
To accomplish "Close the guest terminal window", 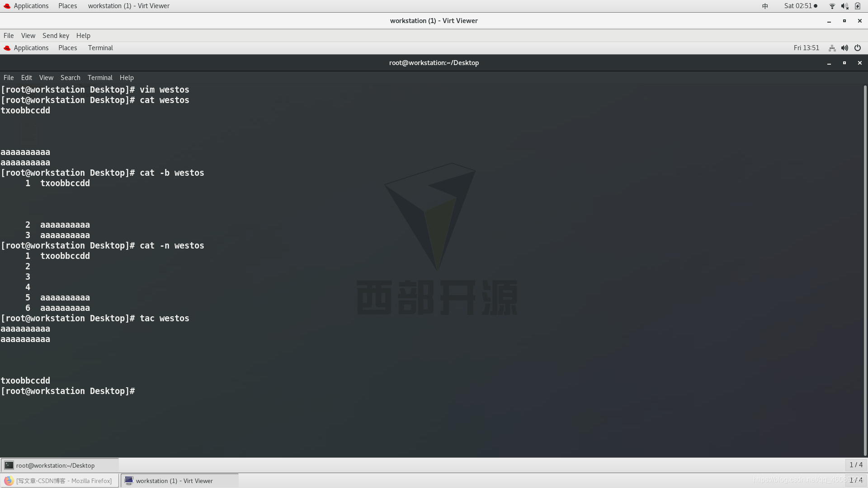I will pyautogui.click(x=860, y=63).
